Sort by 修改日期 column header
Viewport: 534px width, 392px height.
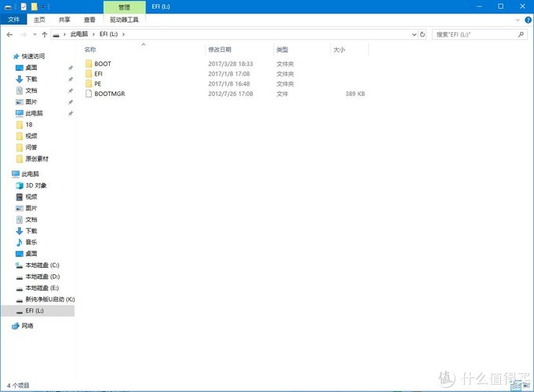coord(220,49)
